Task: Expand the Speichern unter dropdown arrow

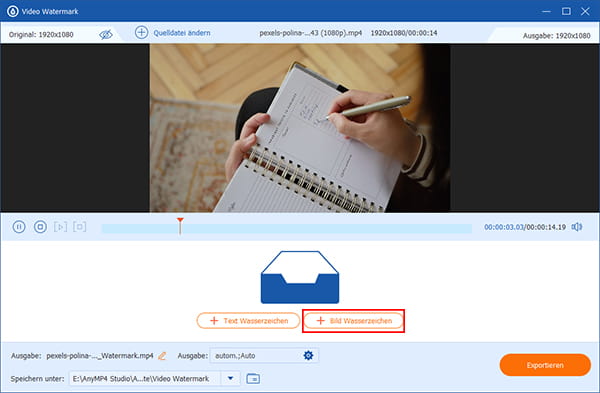Action: (x=230, y=378)
